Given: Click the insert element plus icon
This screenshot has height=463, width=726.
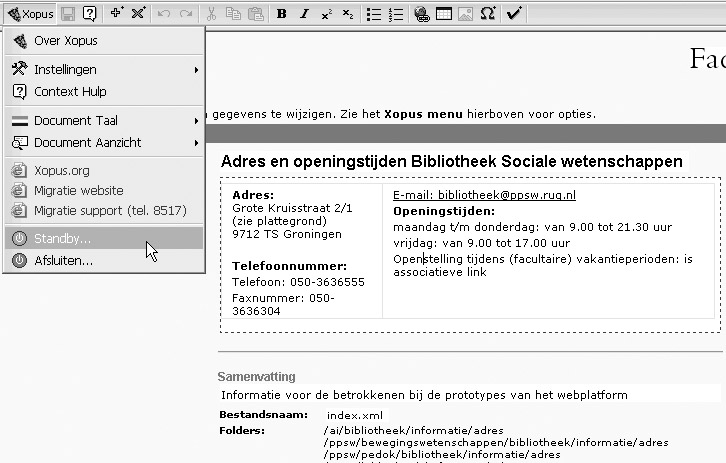Looking at the screenshot, I should pos(117,13).
